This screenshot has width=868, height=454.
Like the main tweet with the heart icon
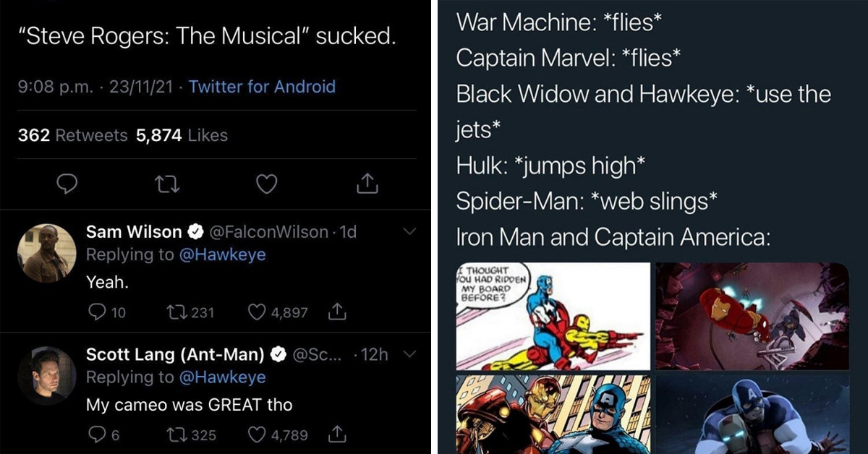[x=266, y=184]
